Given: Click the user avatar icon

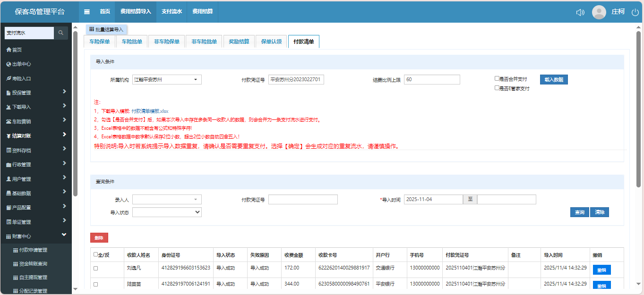Looking at the screenshot, I should [599, 12].
